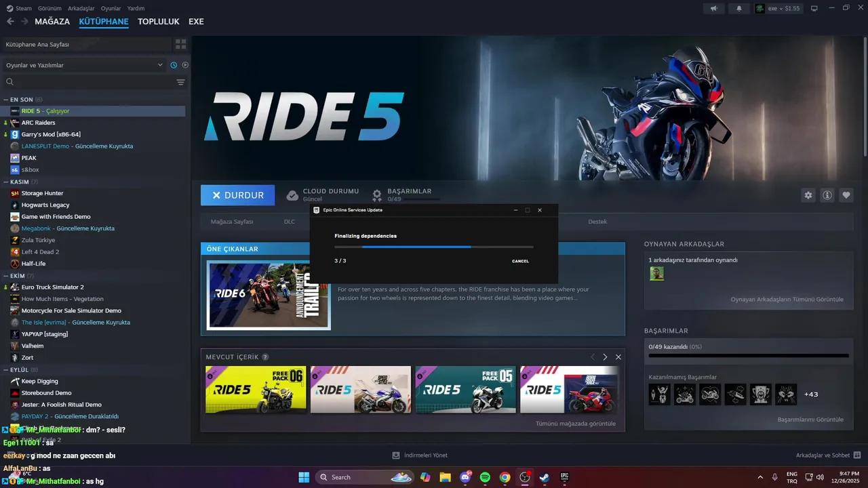
Task: Open advanced filter options icon
Action: 180,82
